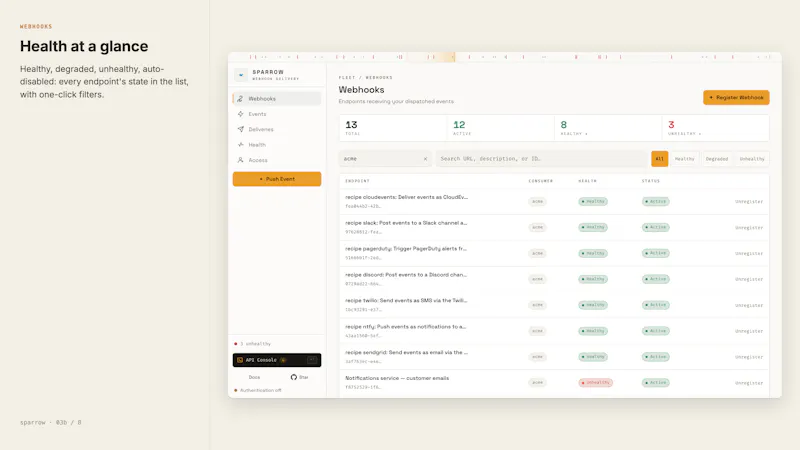Click the Health pulse icon in sidebar

coord(240,144)
